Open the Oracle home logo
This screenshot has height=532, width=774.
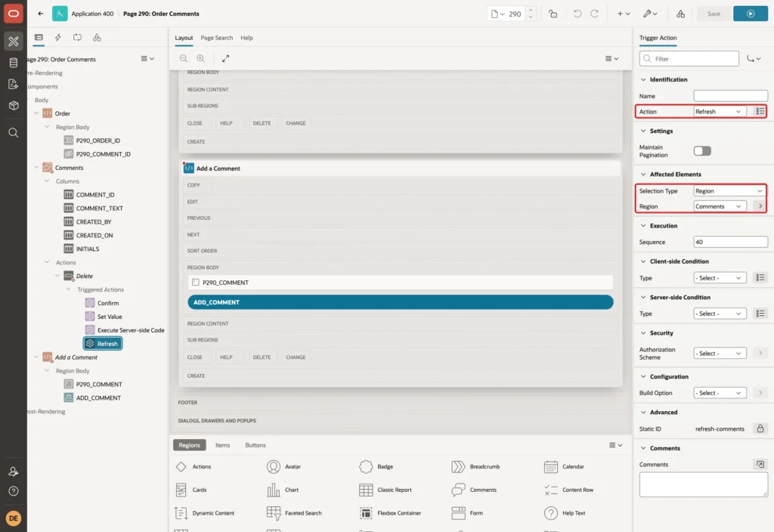14,14
